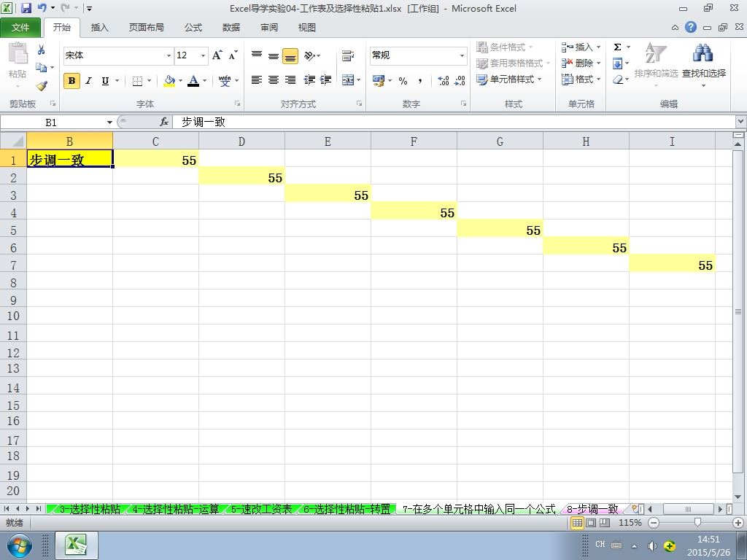
Task: Click the Clear eraser icon
Action: coord(617,79)
